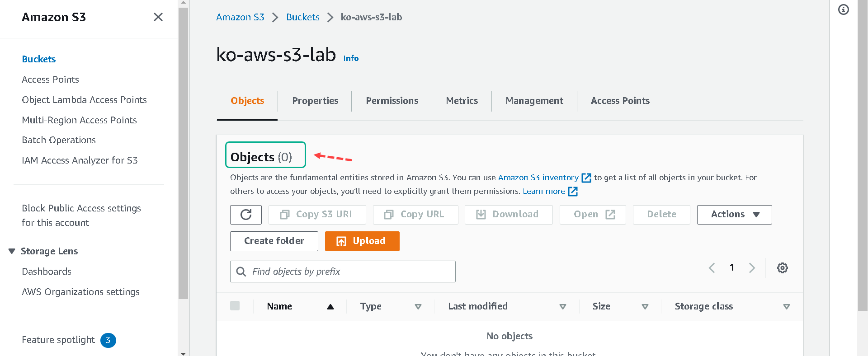Sort objects by Name ascending arrow
Image resolution: width=868 pixels, height=356 pixels.
pos(330,307)
